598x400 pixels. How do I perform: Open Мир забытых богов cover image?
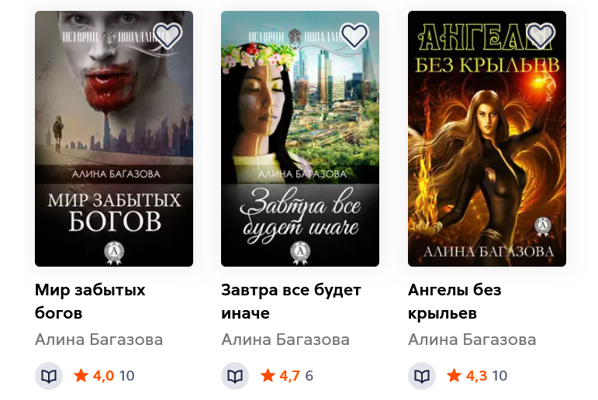[x=114, y=139]
